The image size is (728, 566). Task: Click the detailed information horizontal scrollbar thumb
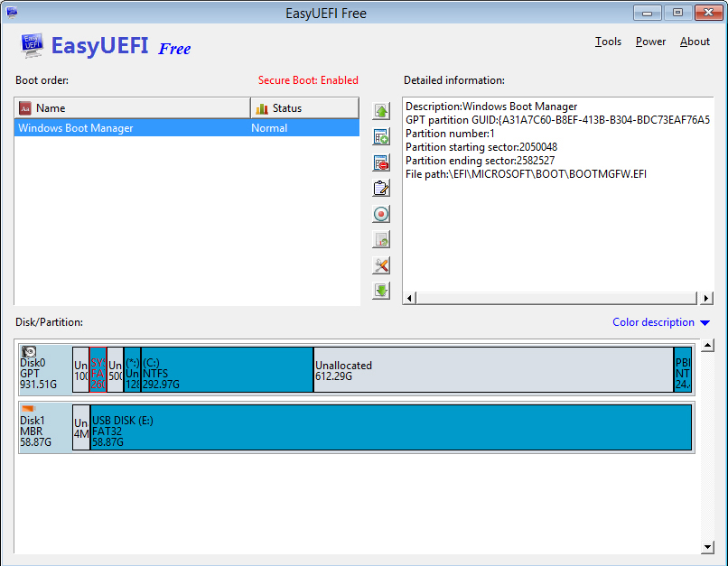click(556, 298)
